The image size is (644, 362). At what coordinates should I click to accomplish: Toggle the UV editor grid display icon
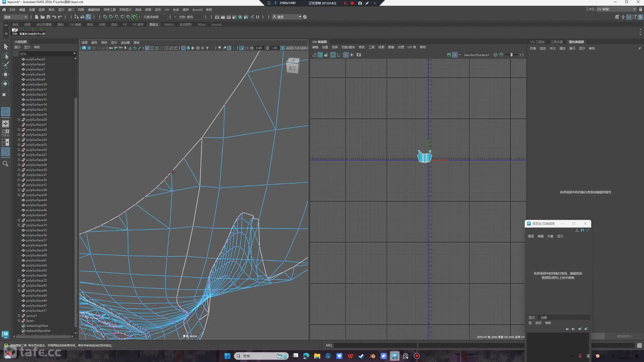[x=346, y=55]
